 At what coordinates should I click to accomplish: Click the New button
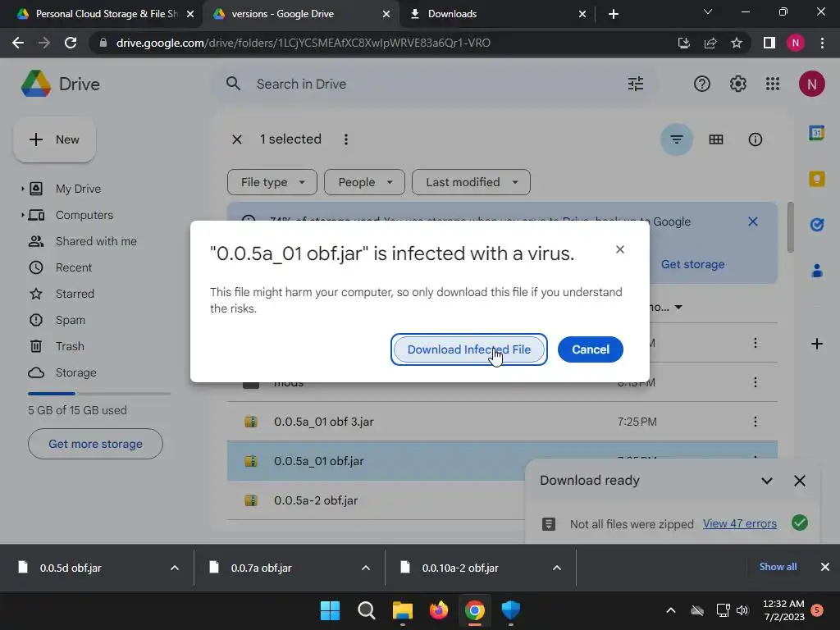point(54,139)
